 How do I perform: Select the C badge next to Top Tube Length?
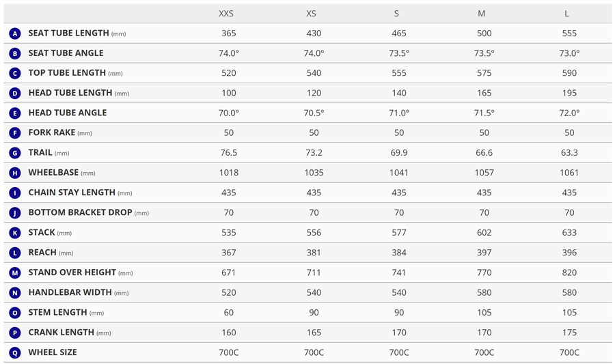point(15,73)
